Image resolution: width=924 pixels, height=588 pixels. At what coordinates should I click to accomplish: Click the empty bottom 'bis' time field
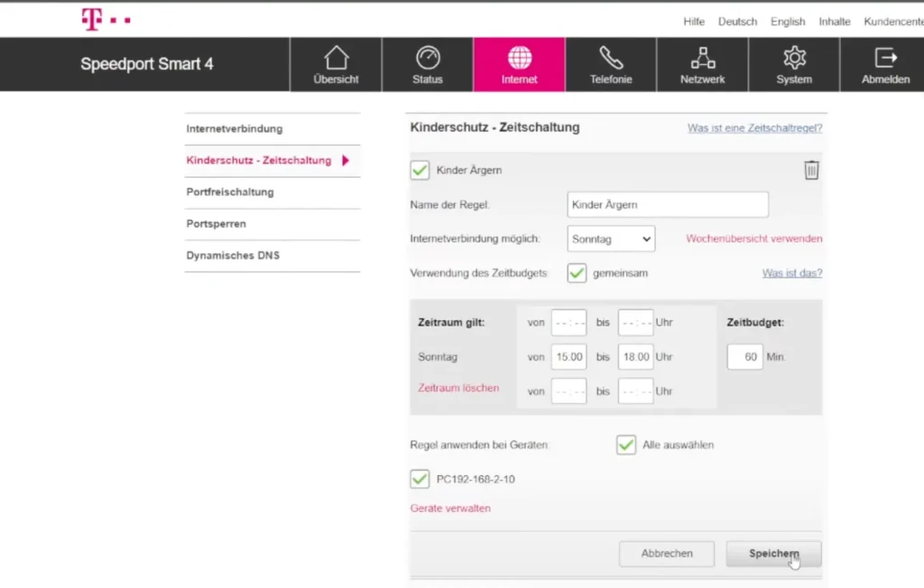(636, 391)
